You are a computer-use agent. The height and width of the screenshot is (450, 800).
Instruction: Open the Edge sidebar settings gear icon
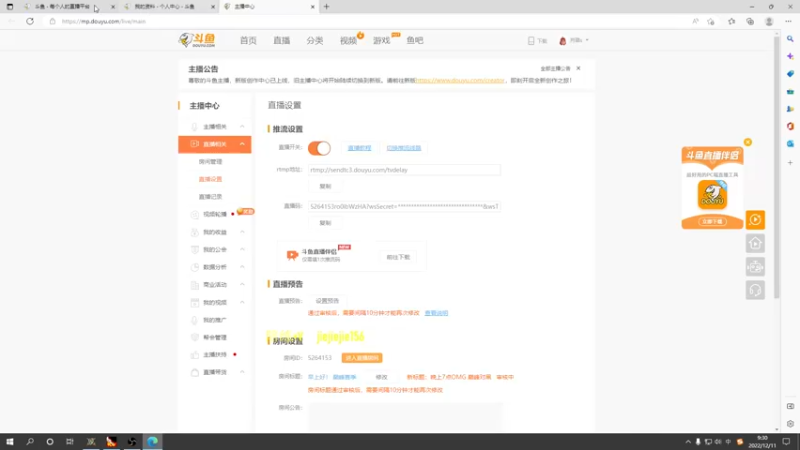[x=790, y=424]
